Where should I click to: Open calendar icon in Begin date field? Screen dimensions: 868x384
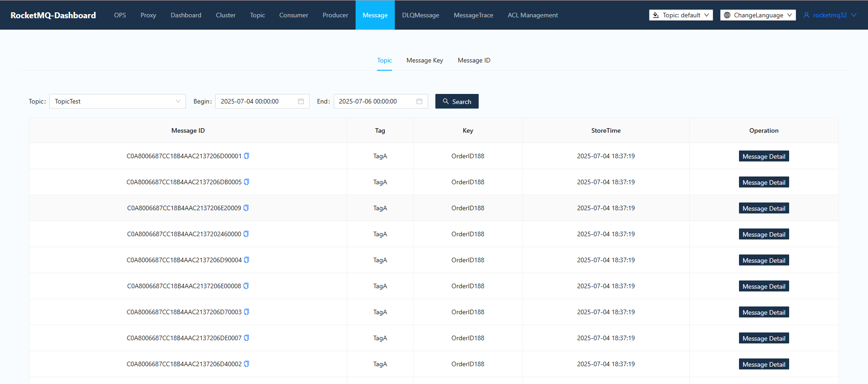click(x=301, y=101)
